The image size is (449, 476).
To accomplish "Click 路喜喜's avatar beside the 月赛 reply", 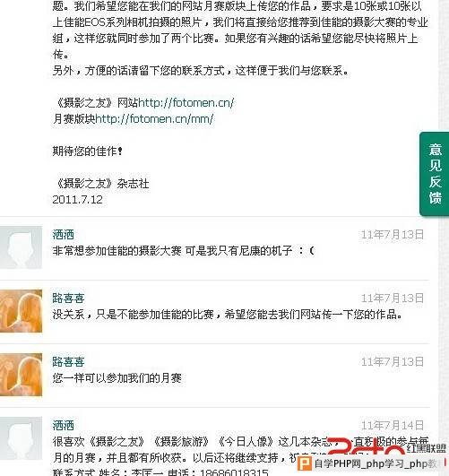I will coord(21,375).
